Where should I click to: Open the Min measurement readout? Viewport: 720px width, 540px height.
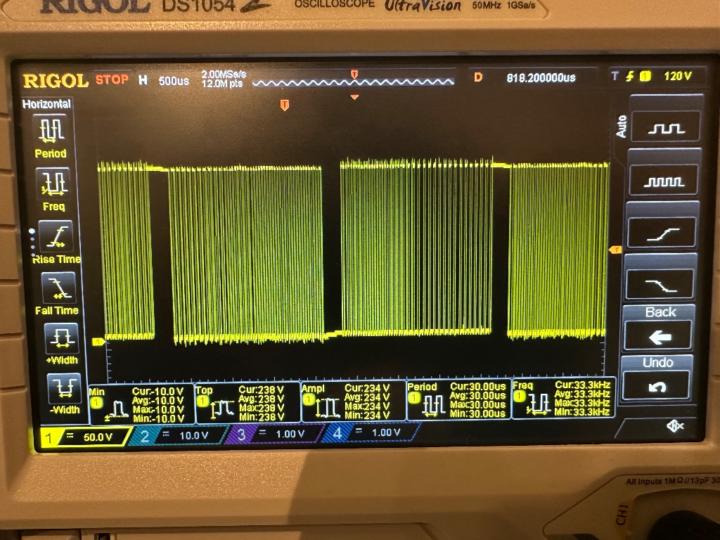141,405
